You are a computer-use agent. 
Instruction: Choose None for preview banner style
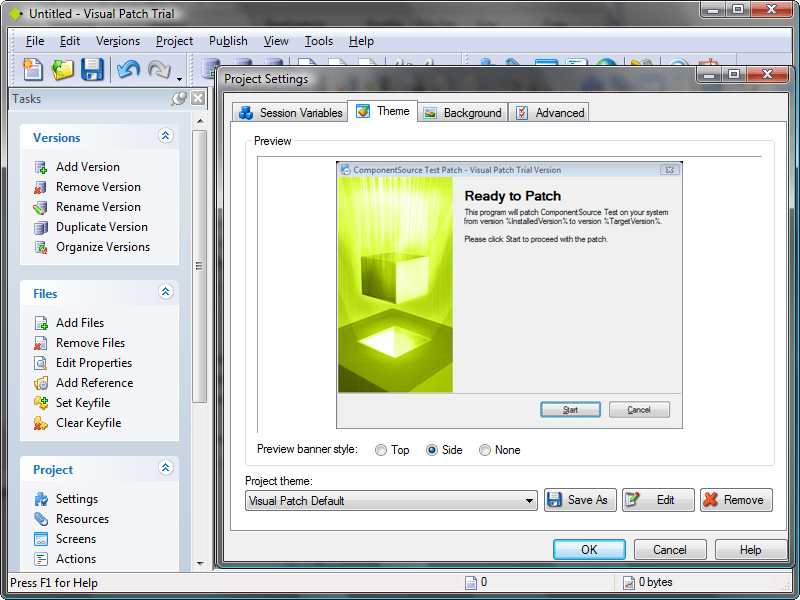click(x=485, y=450)
